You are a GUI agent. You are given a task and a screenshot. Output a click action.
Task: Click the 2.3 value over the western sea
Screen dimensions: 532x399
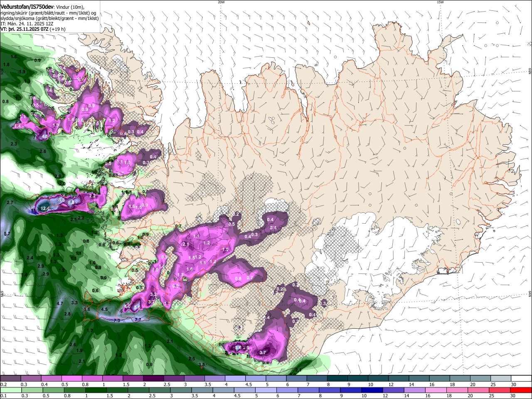pyautogui.click(x=14, y=144)
